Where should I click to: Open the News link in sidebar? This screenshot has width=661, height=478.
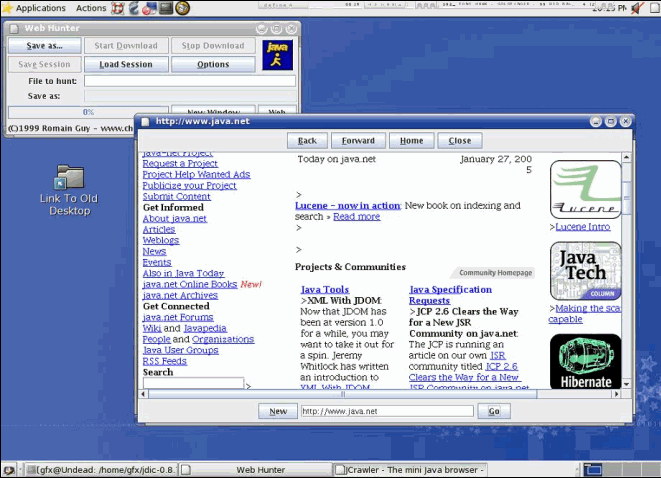tap(154, 251)
